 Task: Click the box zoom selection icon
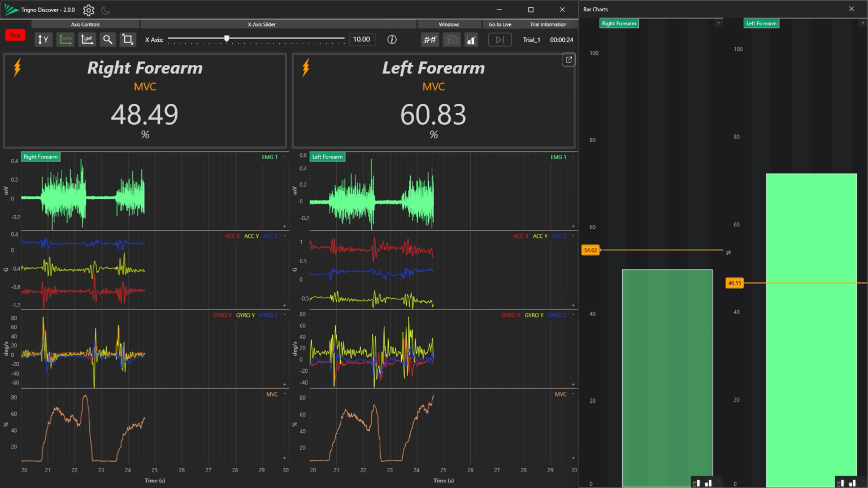click(128, 40)
